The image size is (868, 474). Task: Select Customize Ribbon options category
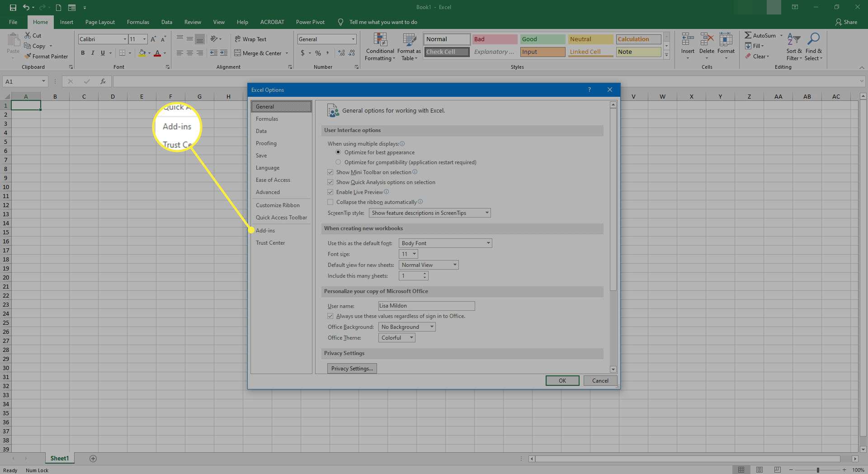pyautogui.click(x=278, y=205)
